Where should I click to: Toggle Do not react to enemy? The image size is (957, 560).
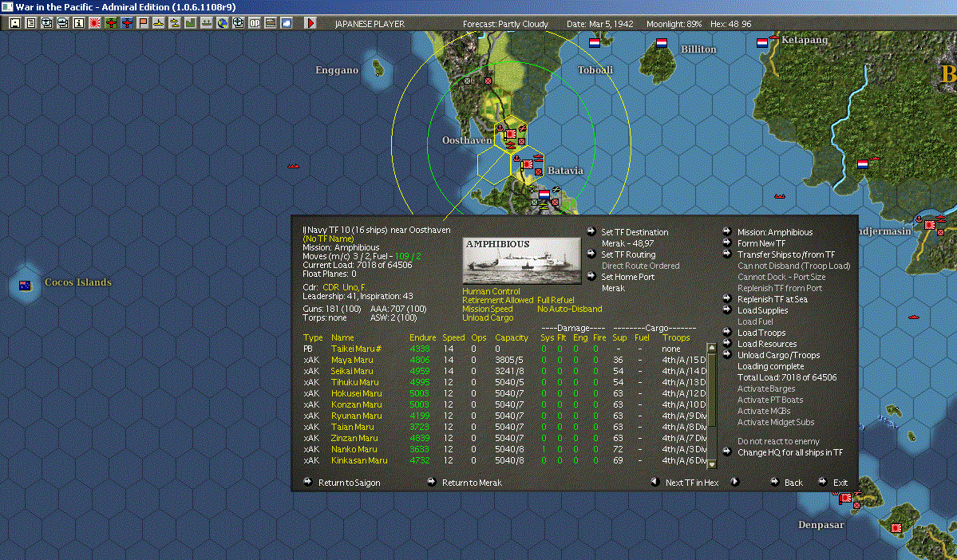pyautogui.click(x=778, y=441)
